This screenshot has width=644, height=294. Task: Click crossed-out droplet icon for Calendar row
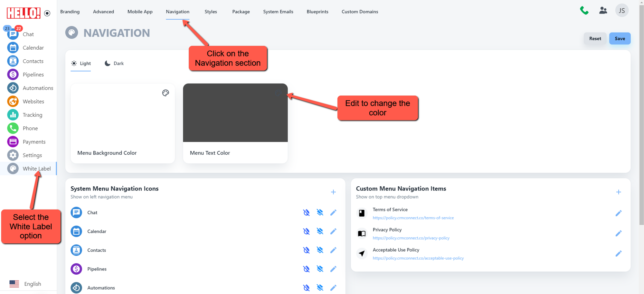[306, 231]
